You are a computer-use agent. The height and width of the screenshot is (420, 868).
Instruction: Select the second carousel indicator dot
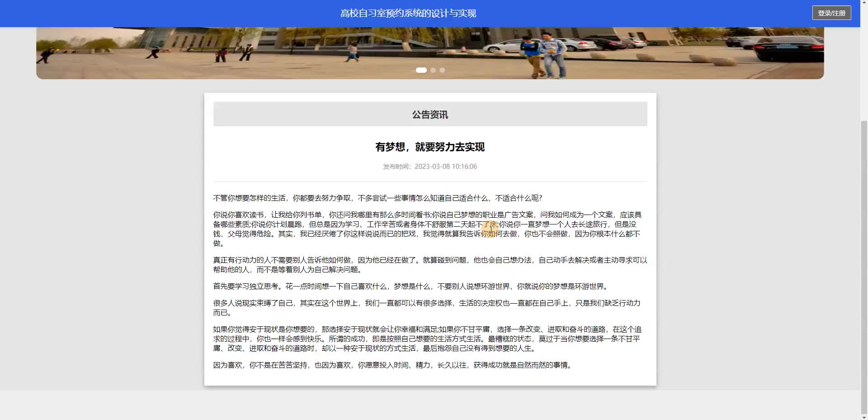[433, 70]
